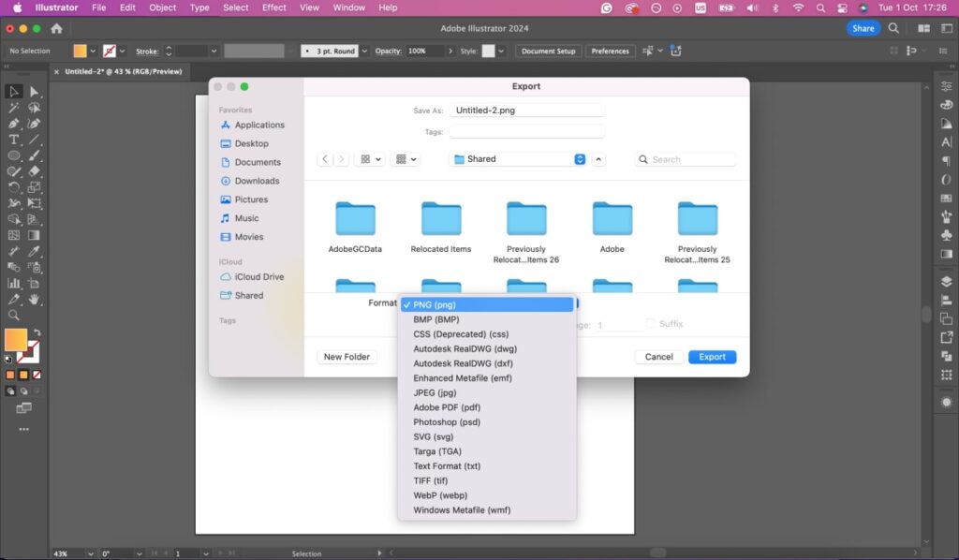The height and width of the screenshot is (560, 959).
Task: Open group-by view dropdown
Action: pos(406,159)
